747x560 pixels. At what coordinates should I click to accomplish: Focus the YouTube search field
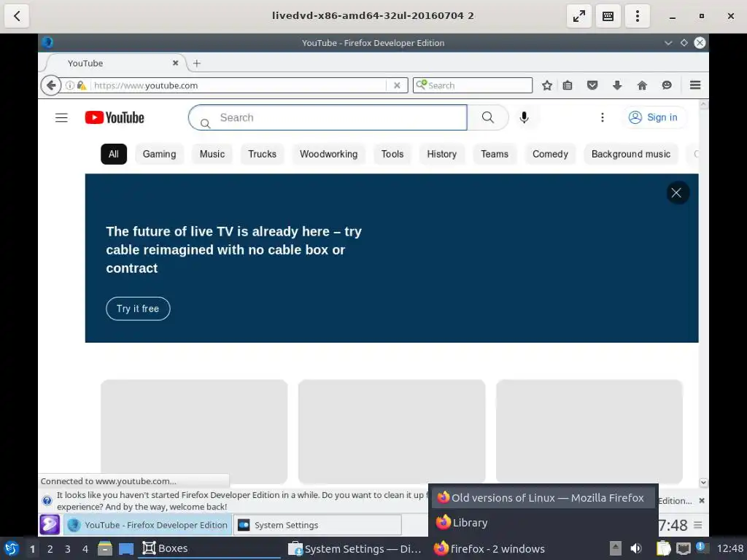pyautogui.click(x=328, y=117)
